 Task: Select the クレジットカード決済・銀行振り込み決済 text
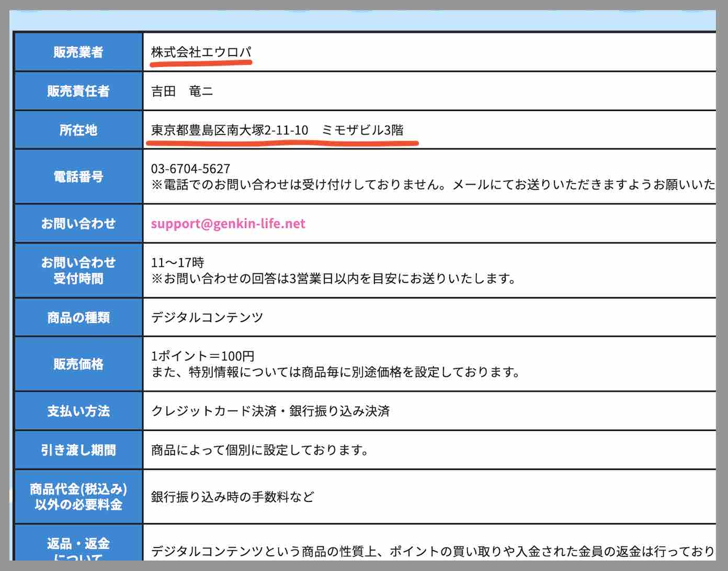pyautogui.click(x=272, y=410)
